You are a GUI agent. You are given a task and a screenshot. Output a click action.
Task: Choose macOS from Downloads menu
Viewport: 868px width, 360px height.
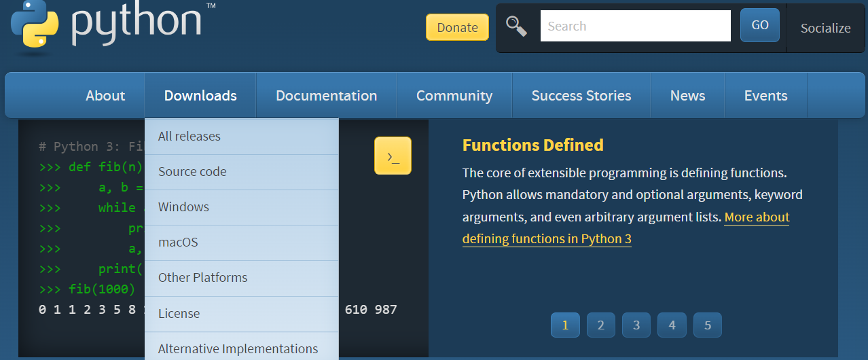(x=178, y=242)
